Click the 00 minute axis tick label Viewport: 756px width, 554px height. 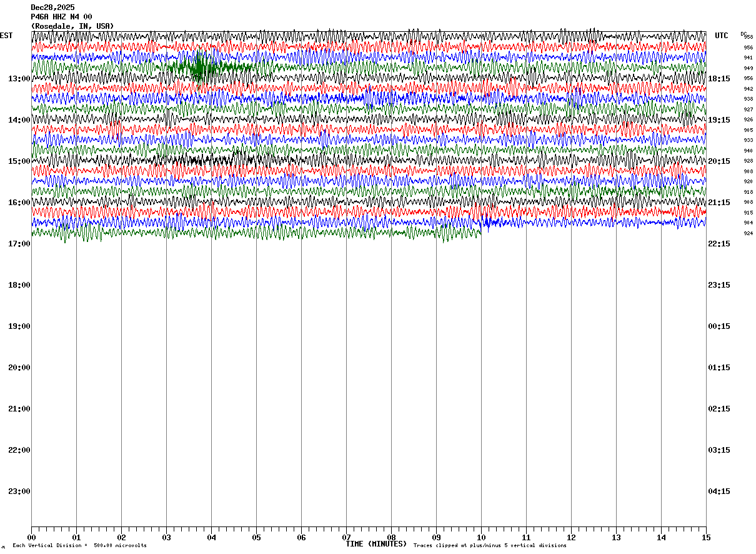(31, 537)
